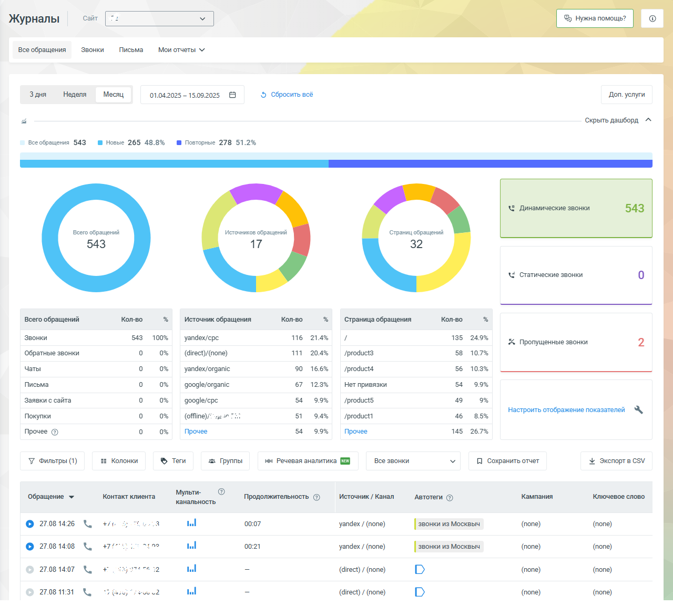Click the info icon button at top right

point(652,18)
